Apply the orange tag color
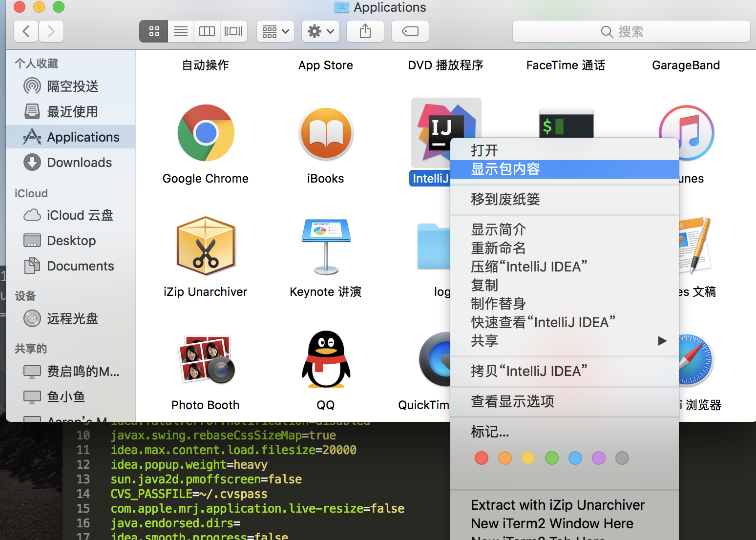This screenshot has height=540, width=756. pos(505,458)
